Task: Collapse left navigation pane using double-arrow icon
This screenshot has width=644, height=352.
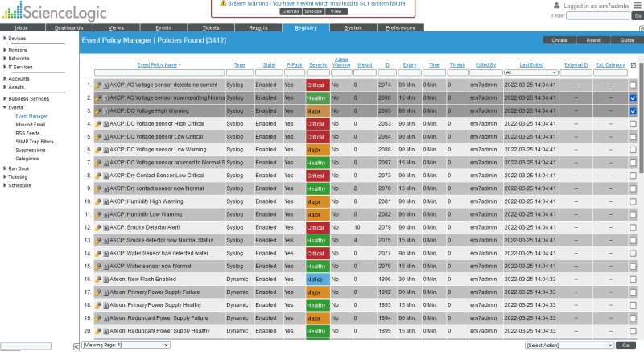Action: tap(76, 346)
